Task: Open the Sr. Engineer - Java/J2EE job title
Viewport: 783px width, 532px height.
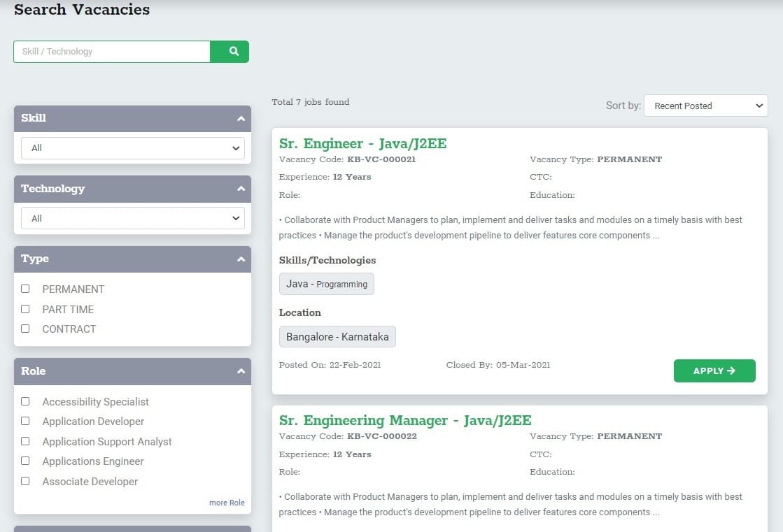Action: coord(362,144)
